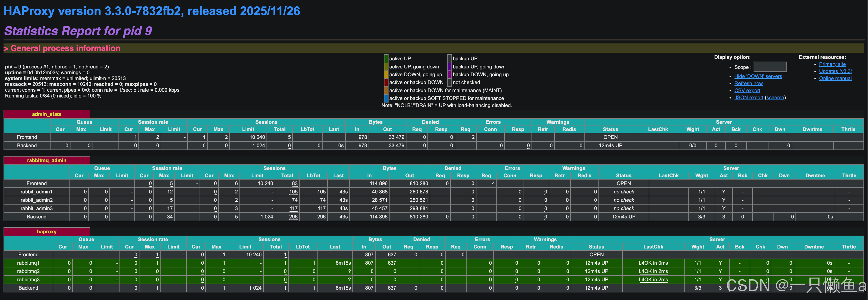This screenshot has width=868, height=300.
Task: Click the rabbitmq_admin proxy title
Action: point(46,161)
